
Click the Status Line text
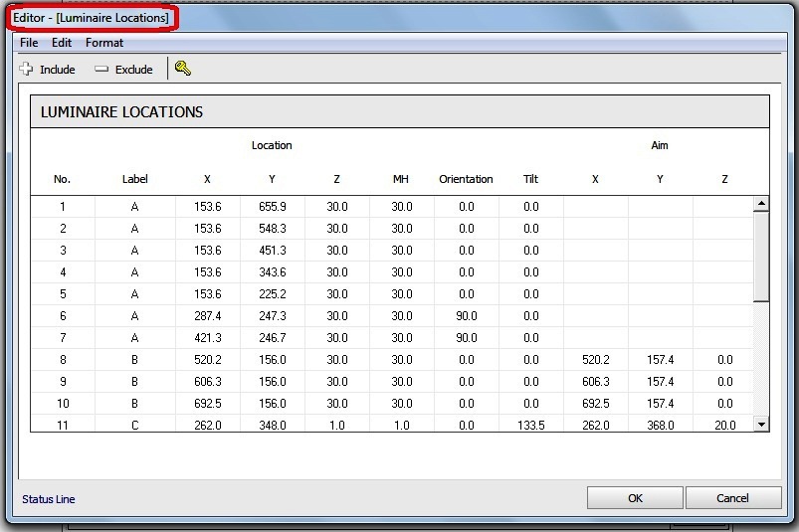click(49, 499)
